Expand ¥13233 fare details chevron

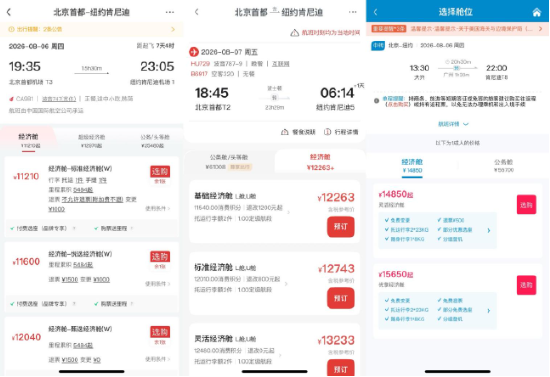pyautogui.click(x=280, y=355)
